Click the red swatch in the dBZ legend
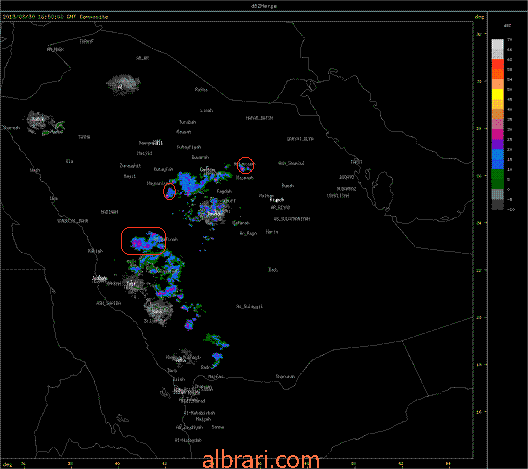The width and height of the screenshot is (528, 469). pos(498,64)
